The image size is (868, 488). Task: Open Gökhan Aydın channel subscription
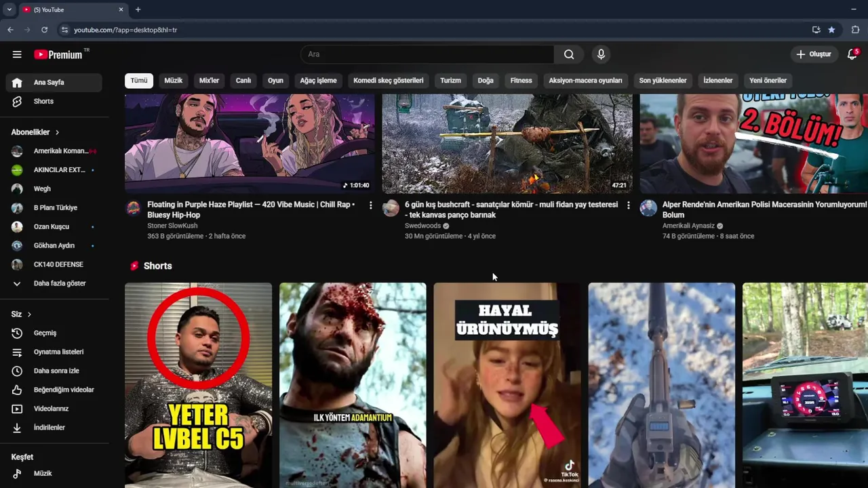[x=54, y=245]
